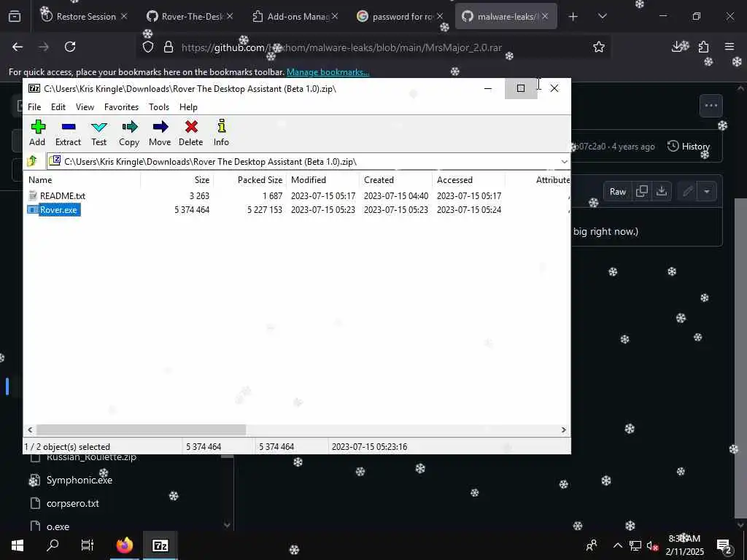Open the Windows Start menu
The width and height of the screenshot is (747, 560).
click(18, 545)
